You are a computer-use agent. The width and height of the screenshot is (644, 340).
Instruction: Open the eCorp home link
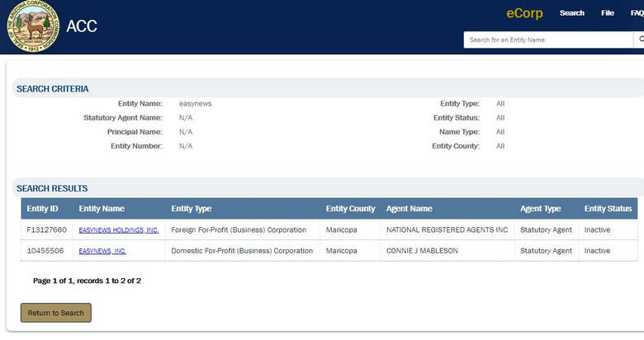click(524, 13)
